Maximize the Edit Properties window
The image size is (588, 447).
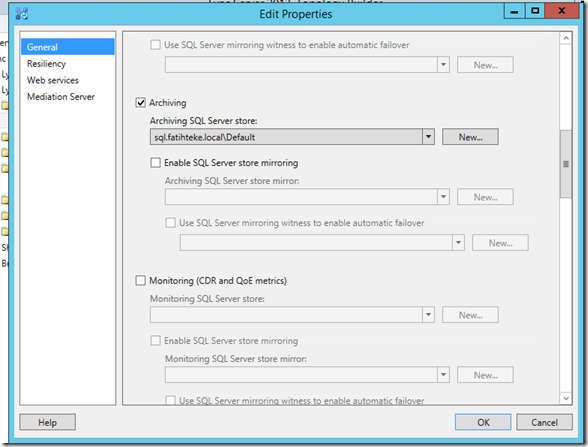535,11
